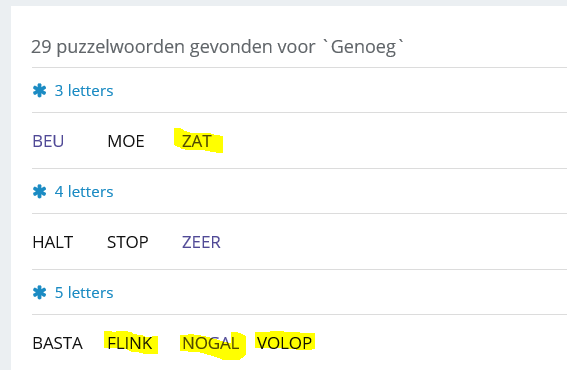Pick the highlighted word FLINK
Image resolution: width=567 pixels, height=370 pixels.
pyautogui.click(x=130, y=343)
